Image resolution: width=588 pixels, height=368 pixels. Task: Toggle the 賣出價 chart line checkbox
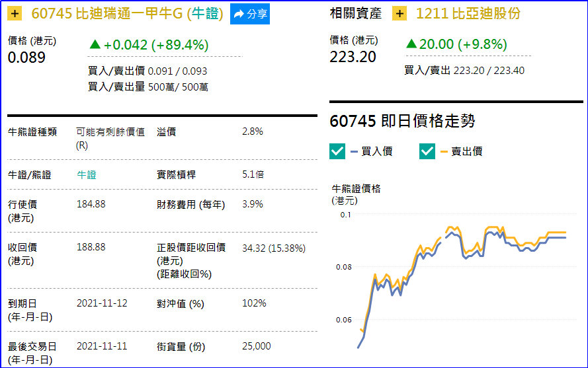[x=427, y=151]
